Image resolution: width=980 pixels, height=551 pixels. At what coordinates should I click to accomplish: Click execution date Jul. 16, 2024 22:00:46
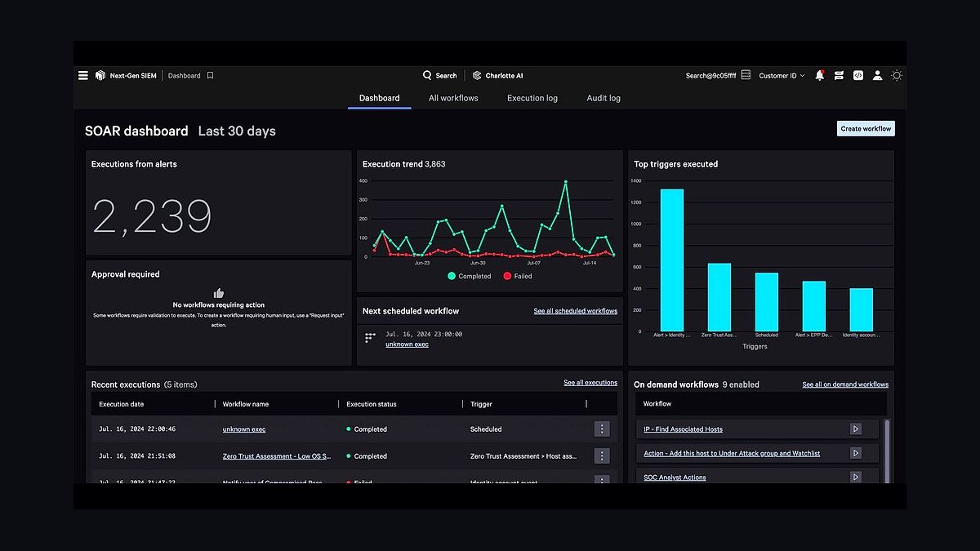[x=137, y=429]
